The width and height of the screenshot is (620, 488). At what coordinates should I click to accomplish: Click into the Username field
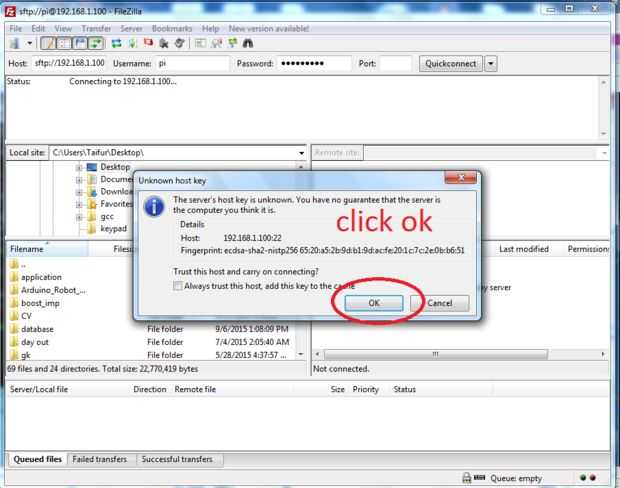(x=192, y=63)
